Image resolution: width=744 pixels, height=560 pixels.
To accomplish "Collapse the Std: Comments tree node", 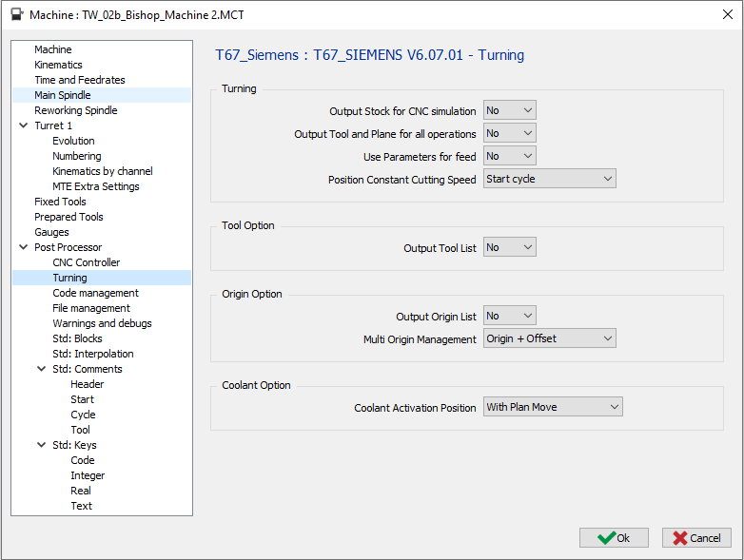I will tap(42, 369).
